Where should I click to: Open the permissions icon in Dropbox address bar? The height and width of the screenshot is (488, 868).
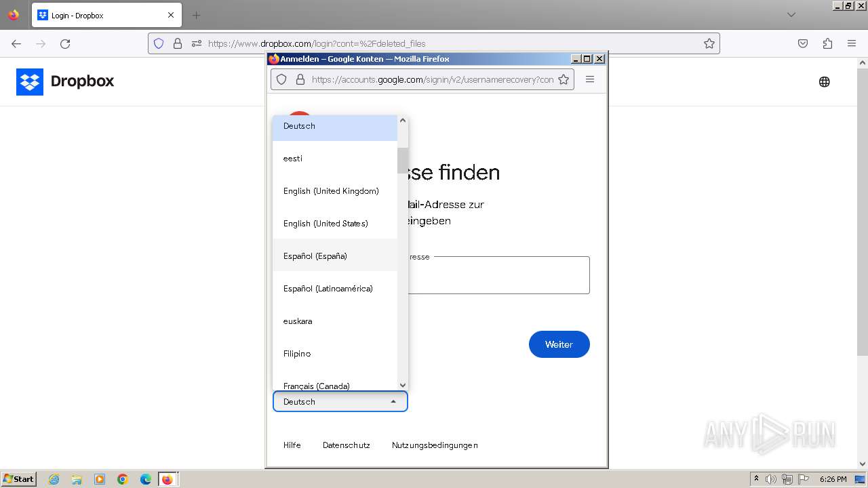(197, 43)
